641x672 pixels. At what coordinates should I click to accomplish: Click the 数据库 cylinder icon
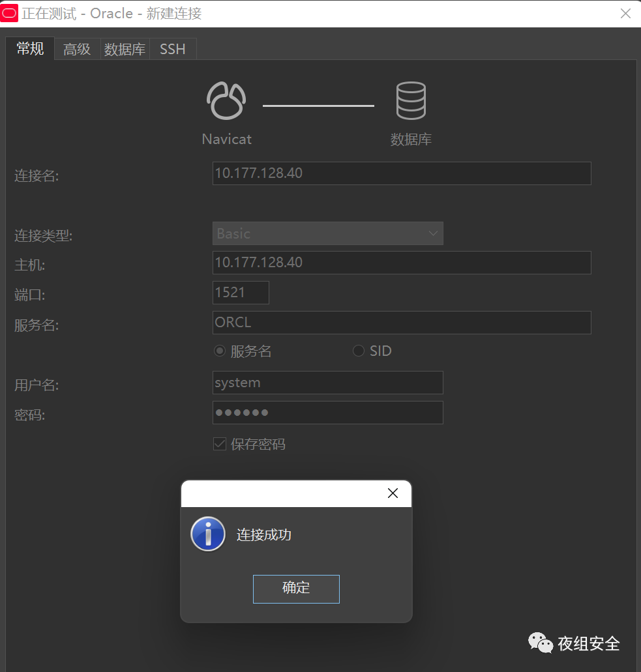click(411, 101)
